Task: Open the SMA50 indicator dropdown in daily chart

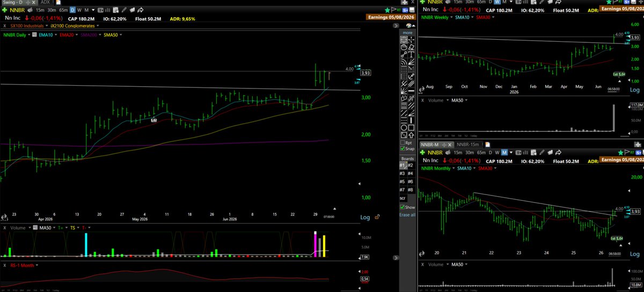Action: tap(121, 35)
